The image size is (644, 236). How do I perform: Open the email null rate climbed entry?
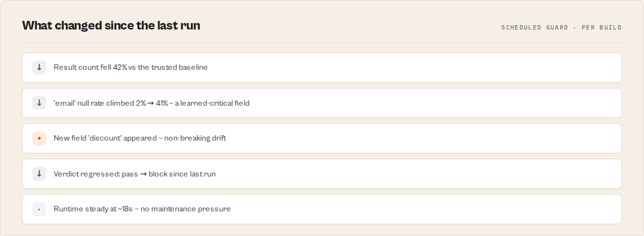[x=322, y=103]
